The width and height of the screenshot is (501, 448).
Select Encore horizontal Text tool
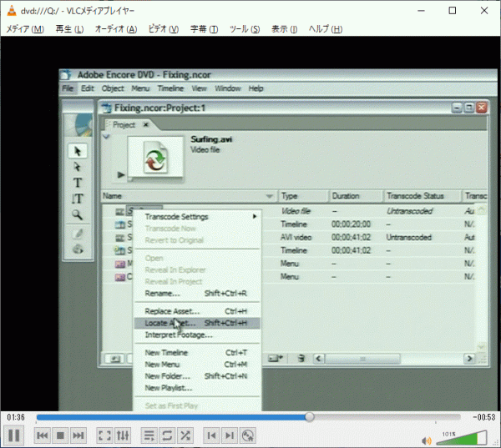(78, 183)
